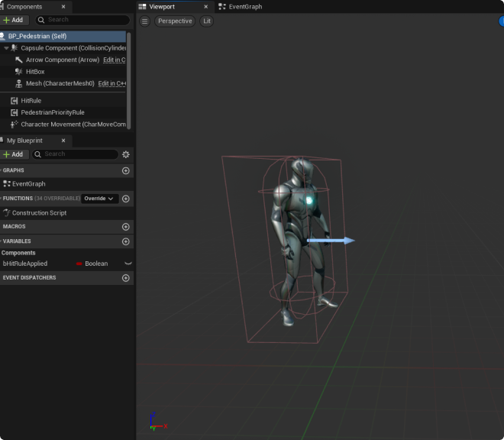Click the red Boolean type pill of bHitRuleApplied

pyautogui.click(x=79, y=264)
